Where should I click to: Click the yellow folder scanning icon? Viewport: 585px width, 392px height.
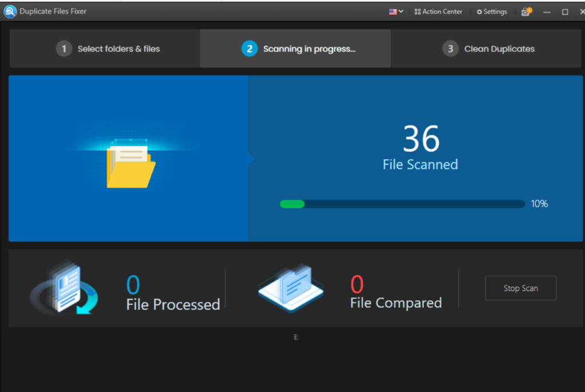(x=131, y=164)
